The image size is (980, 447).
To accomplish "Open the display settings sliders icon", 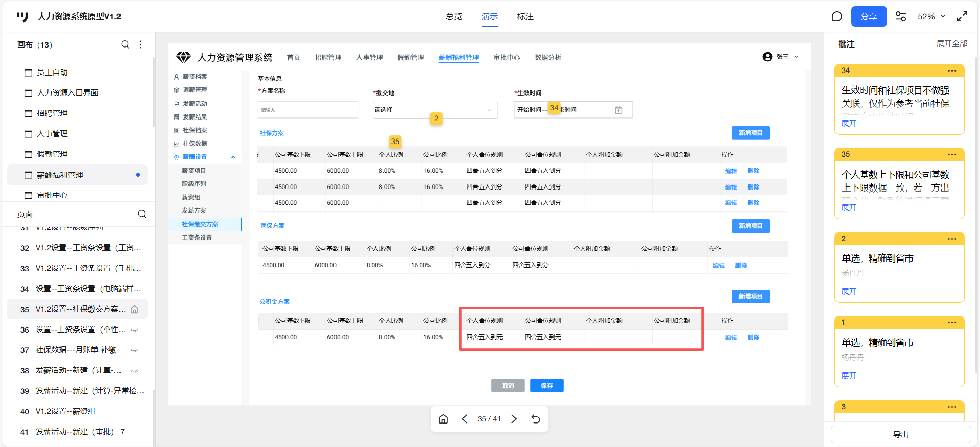I will pyautogui.click(x=901, y=17).
